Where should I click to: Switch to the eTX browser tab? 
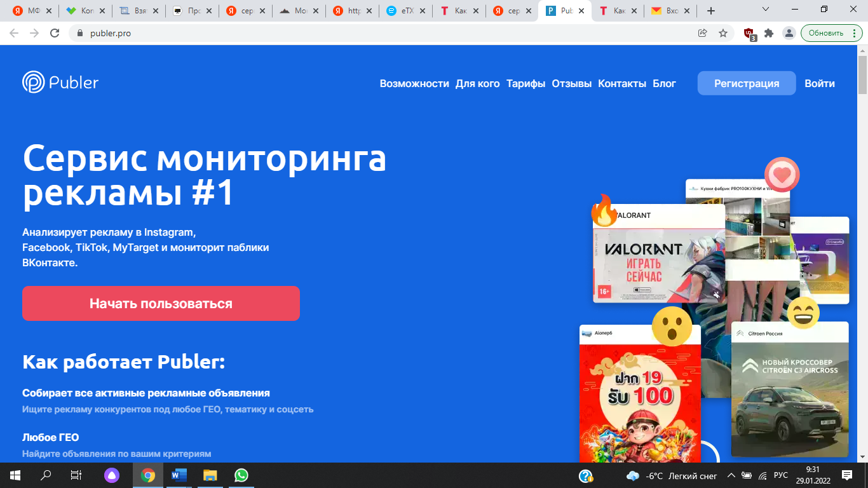tap(407, 11)
